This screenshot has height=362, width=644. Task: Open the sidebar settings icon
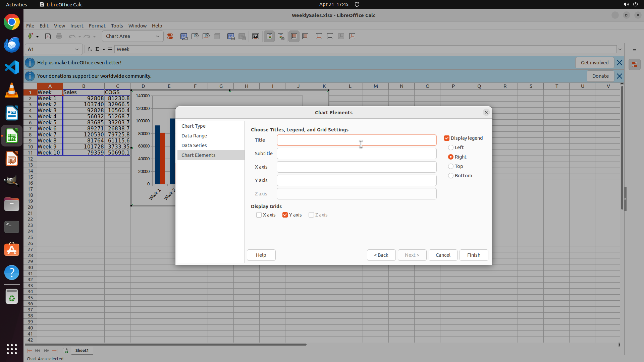point(634,49)
